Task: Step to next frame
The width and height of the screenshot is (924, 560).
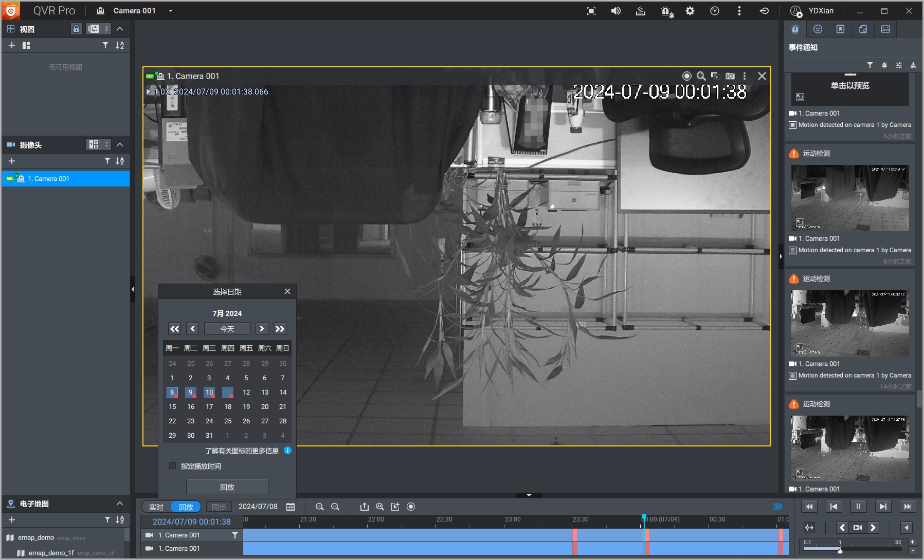Action: 883,507
